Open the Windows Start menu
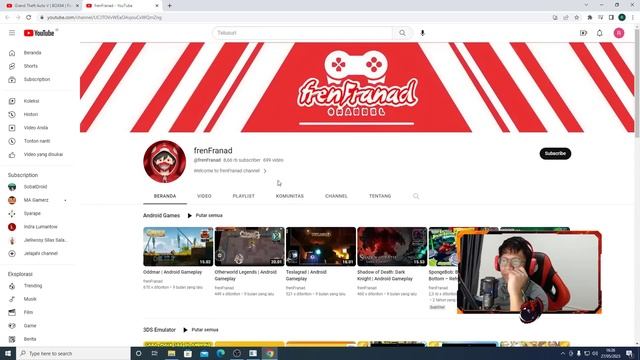The image size is (640, 360). tap(8, 353)
